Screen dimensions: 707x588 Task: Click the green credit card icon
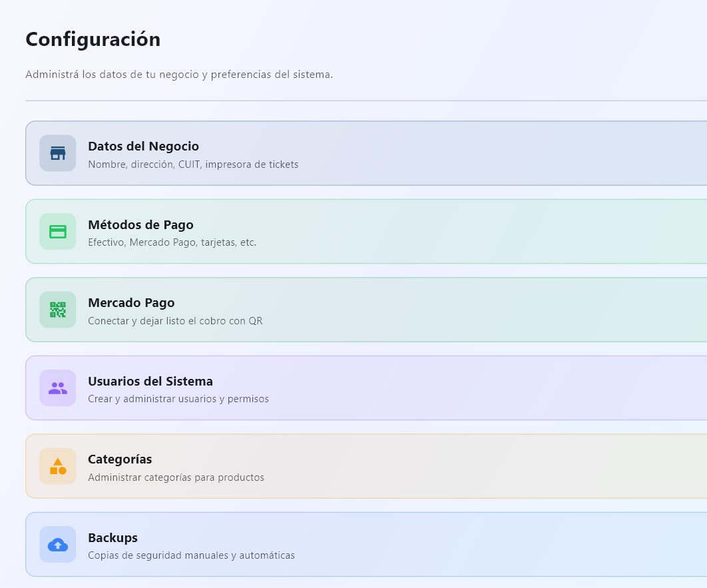pyautogui.click(x=58, y=231)
